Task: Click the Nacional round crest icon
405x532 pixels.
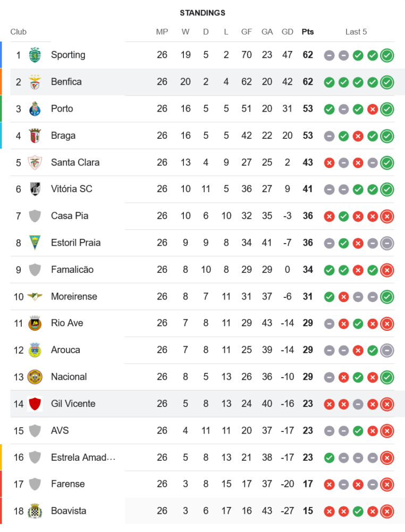Action: click(35, 377)
